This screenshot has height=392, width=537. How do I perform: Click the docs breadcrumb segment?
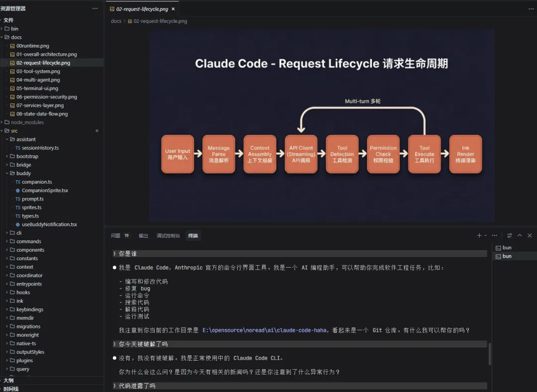point(116,21)
